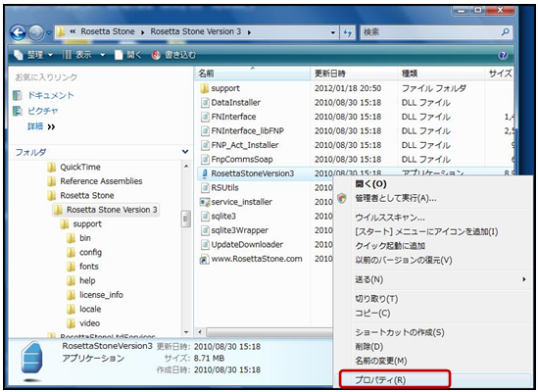
Task: Open ピクチャ favorite link
Action: pos(42,111)
